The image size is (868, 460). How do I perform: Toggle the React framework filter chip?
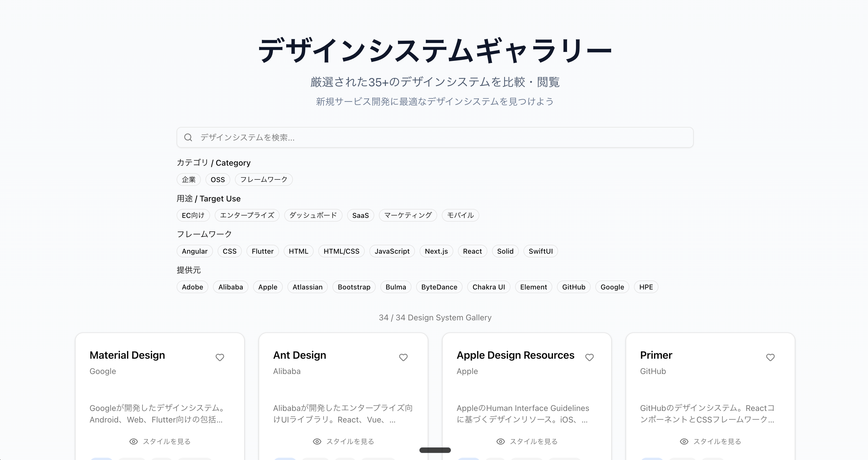(x=472, y=251)
